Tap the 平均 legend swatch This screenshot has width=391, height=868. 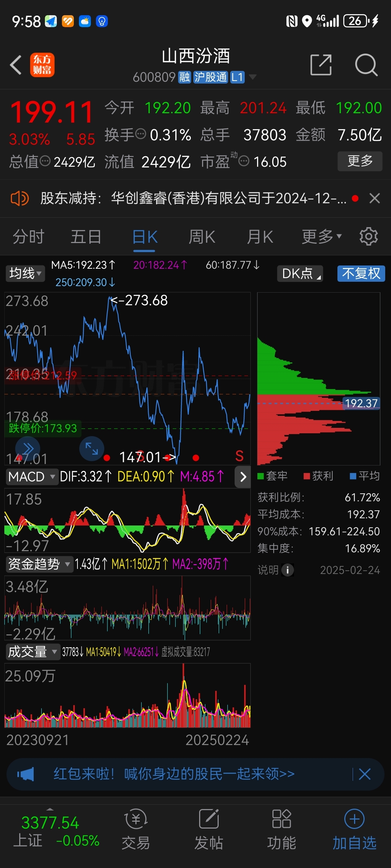353,476
